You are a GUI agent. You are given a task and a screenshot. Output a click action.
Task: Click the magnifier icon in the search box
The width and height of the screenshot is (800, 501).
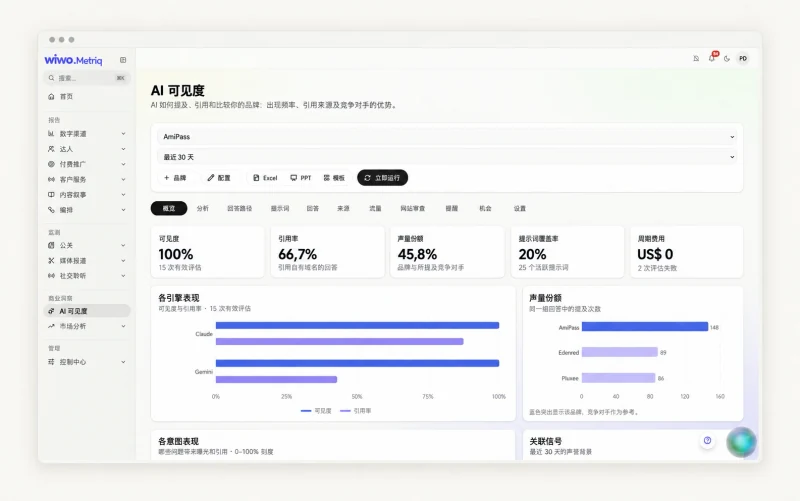[x=51, y=78]
